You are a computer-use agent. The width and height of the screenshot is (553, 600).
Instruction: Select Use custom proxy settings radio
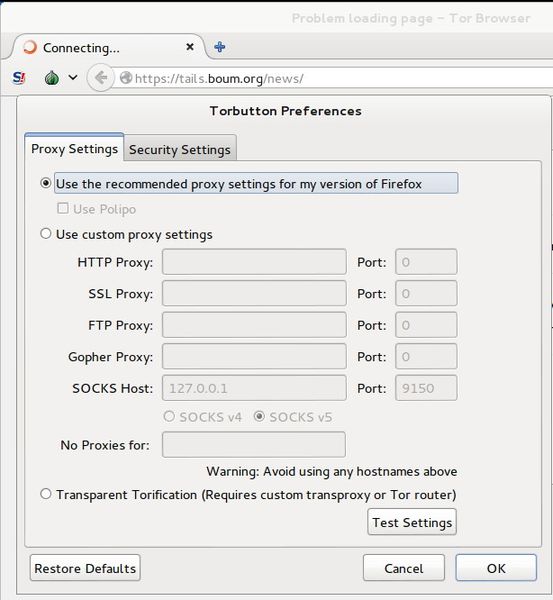pos(46,233)
